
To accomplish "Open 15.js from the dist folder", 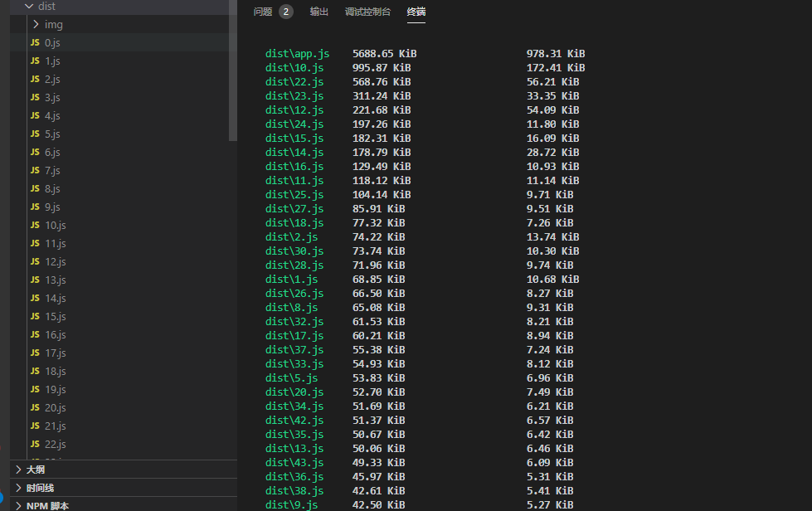I will tap(56, 316).
